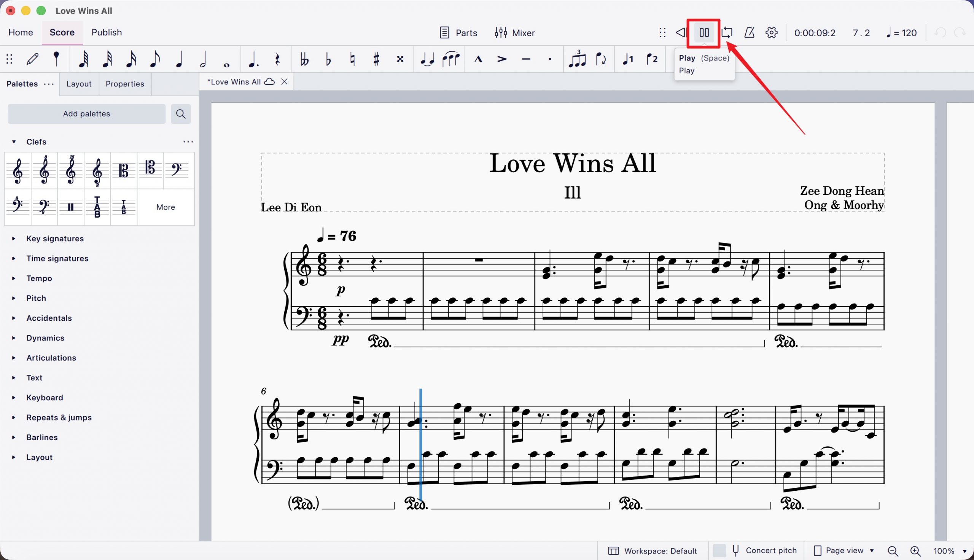Expand the Time signatures palette
The width and height of the screenshot is (974, 560).
coord(14,258)
